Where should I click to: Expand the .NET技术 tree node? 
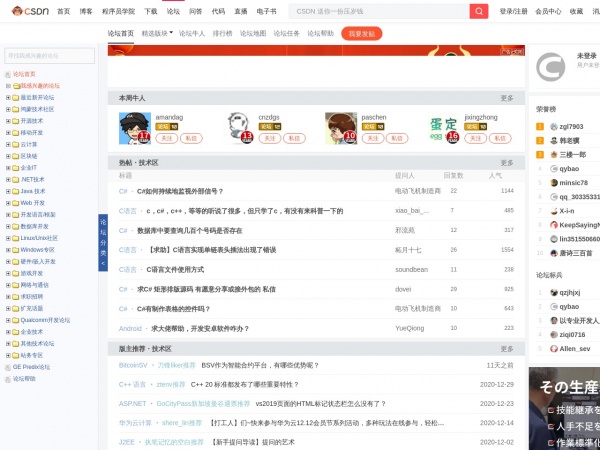click(x=8, y=179)
